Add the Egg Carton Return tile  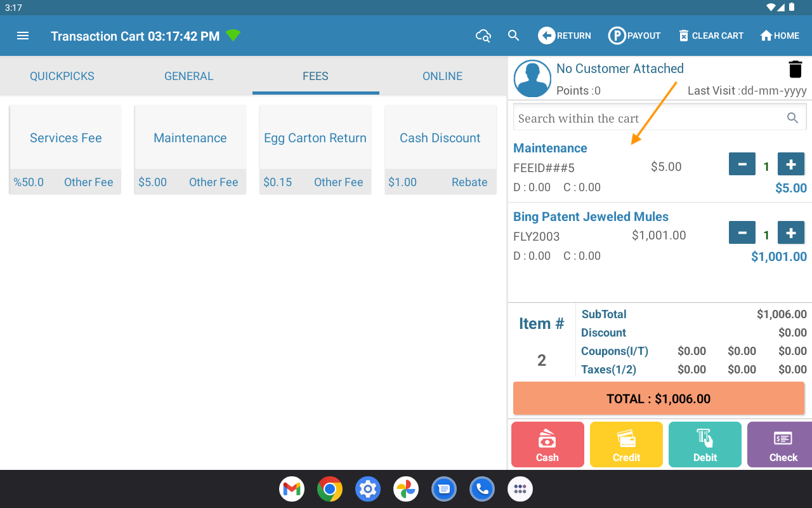pyautogui.click(x=315, y=150)
